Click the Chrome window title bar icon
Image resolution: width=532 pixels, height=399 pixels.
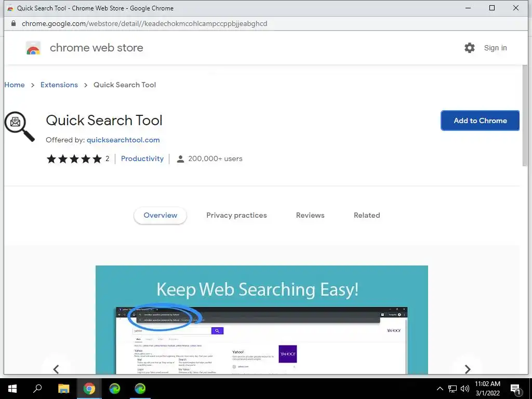pyautogui.click(x=10, y=8)
